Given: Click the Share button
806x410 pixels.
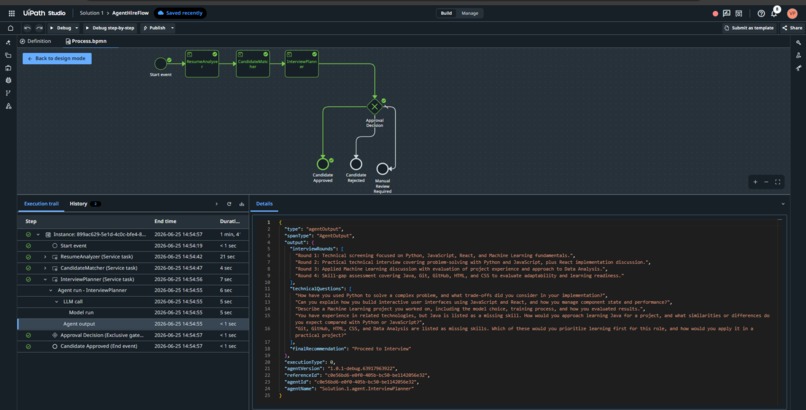Looking at the screenshot, I should (792, 28).
